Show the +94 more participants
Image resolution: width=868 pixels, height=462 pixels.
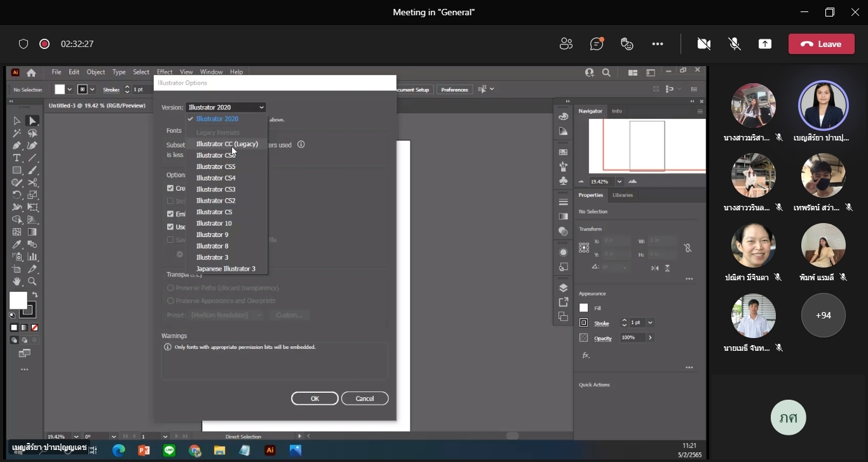point(824,315)
